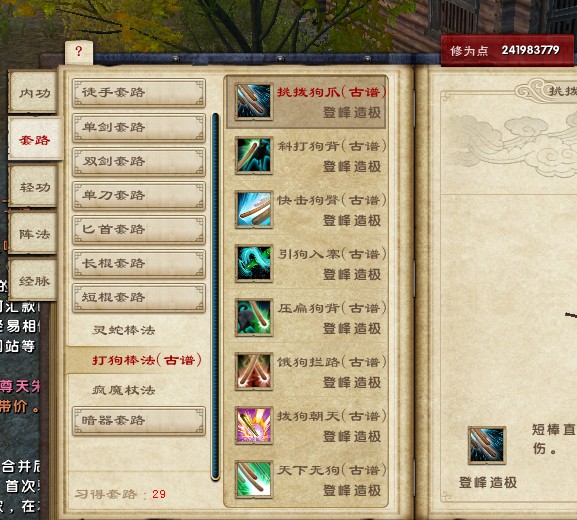Expand the 徒手套路 category

click(x=139, y=92)
